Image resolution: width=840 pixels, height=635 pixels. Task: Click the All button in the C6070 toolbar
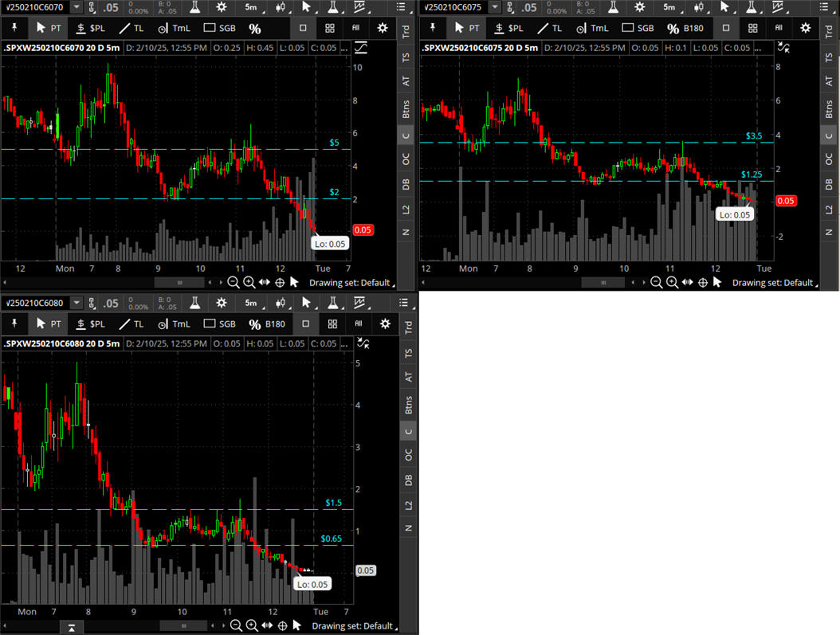[x=356, y=28]
